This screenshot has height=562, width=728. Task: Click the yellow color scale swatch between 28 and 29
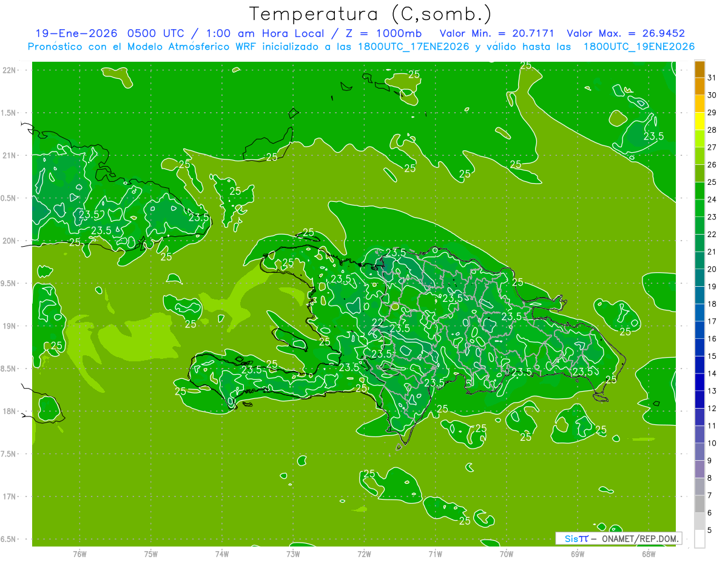point(699,121)
